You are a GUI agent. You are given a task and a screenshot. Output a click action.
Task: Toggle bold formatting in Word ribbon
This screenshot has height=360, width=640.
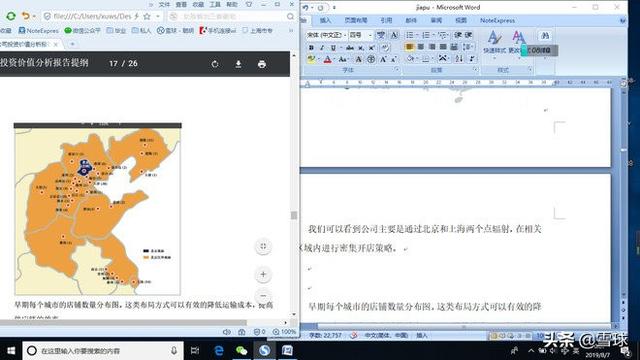pyautogui.click(x=311, y=48)
